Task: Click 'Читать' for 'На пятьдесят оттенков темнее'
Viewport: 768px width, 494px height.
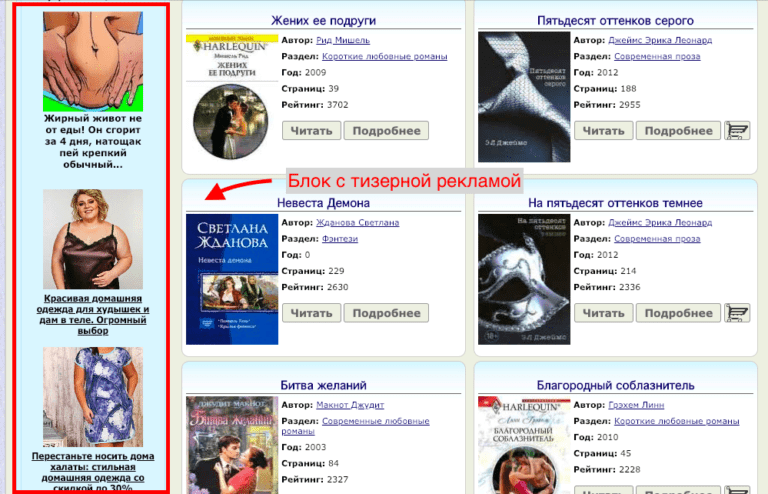Action: pyautogui.click(x=603, y=313)
